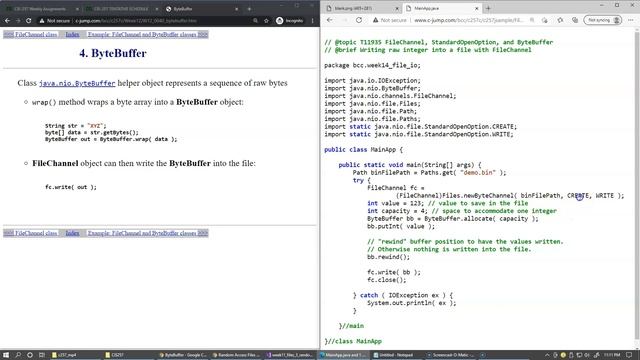Add this page to favorites in Edge
Image resolution: width=640 pixels, height=360 pixels.
(545, 20)
